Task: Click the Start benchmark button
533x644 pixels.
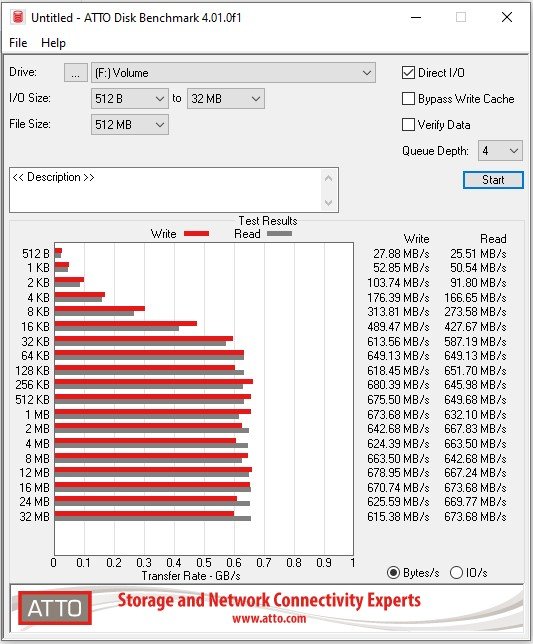Action: pyautogui.click(x=493, y=180)
